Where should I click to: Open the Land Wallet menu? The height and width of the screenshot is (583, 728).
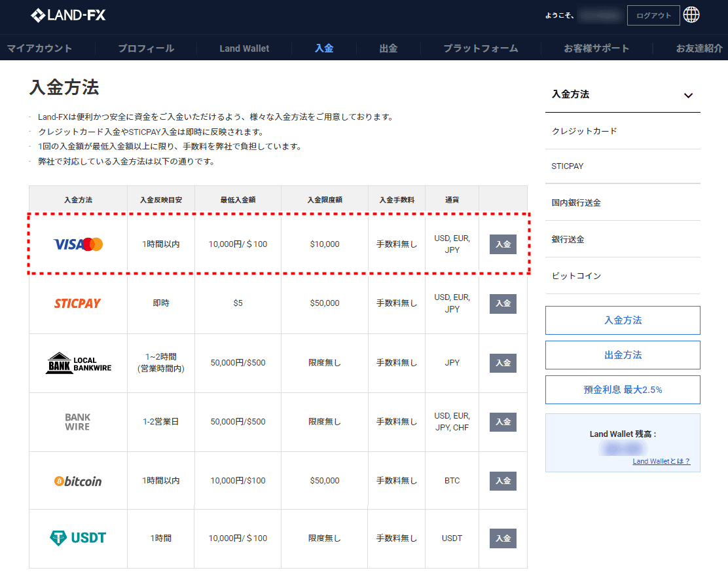coord(244,48)
